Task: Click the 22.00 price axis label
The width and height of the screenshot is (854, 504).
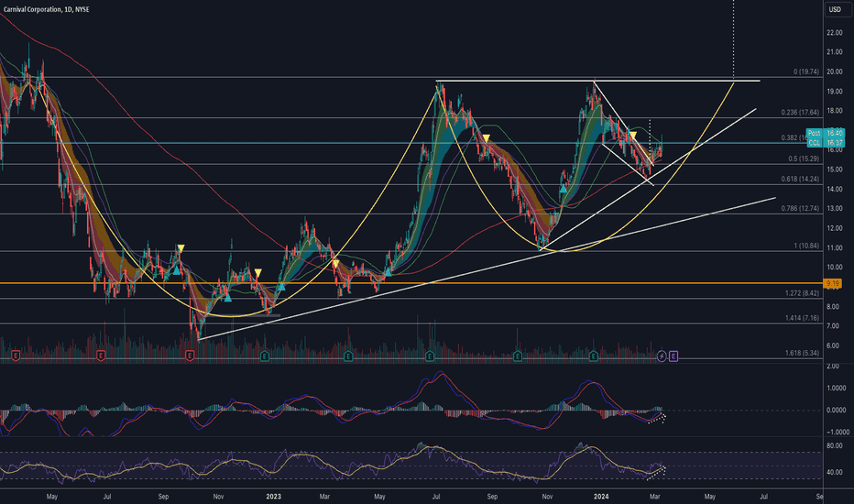Action: 835,33
